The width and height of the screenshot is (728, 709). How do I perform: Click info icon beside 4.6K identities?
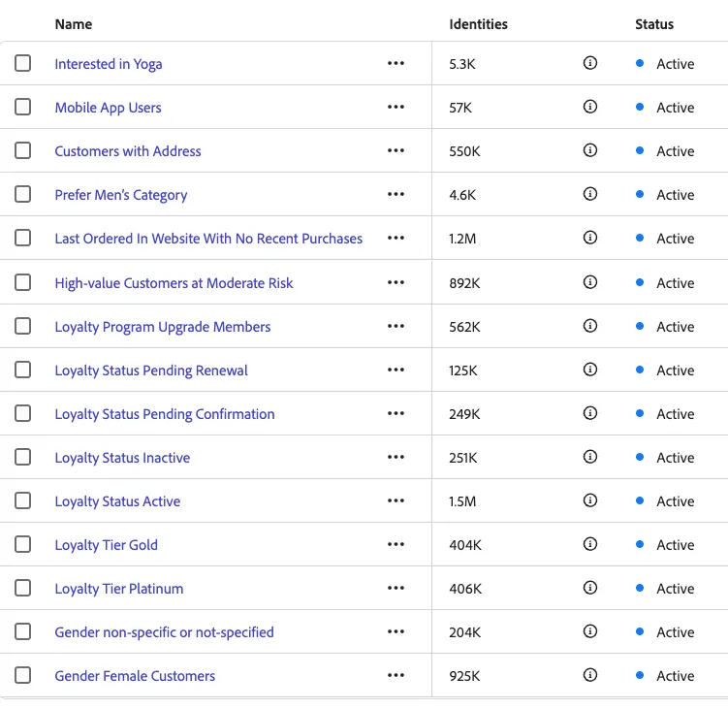coord(589,194)
